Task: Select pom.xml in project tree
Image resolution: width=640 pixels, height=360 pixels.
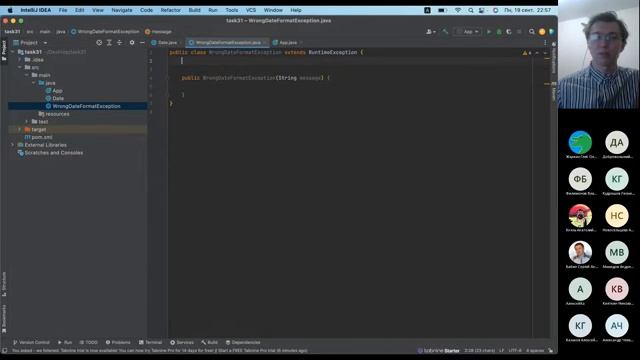Action: [x=41, y=137]
